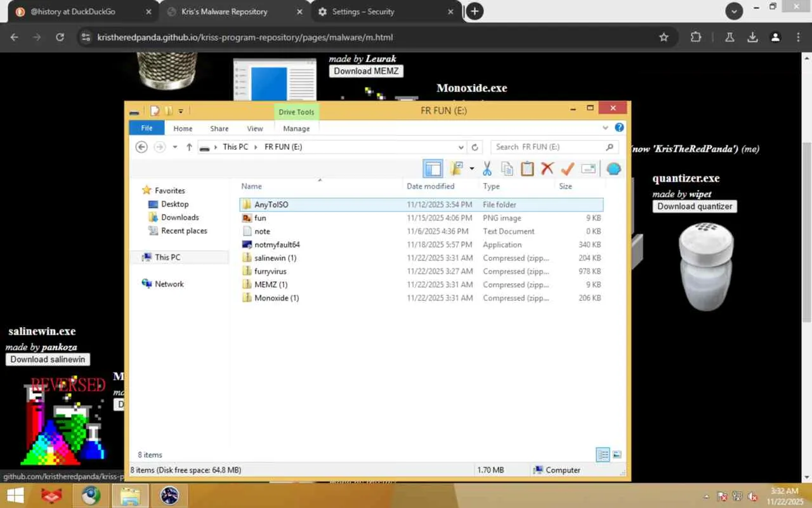Open the browser Downloads icon
The height and width of the screenshot is (508, 812).
752,37
